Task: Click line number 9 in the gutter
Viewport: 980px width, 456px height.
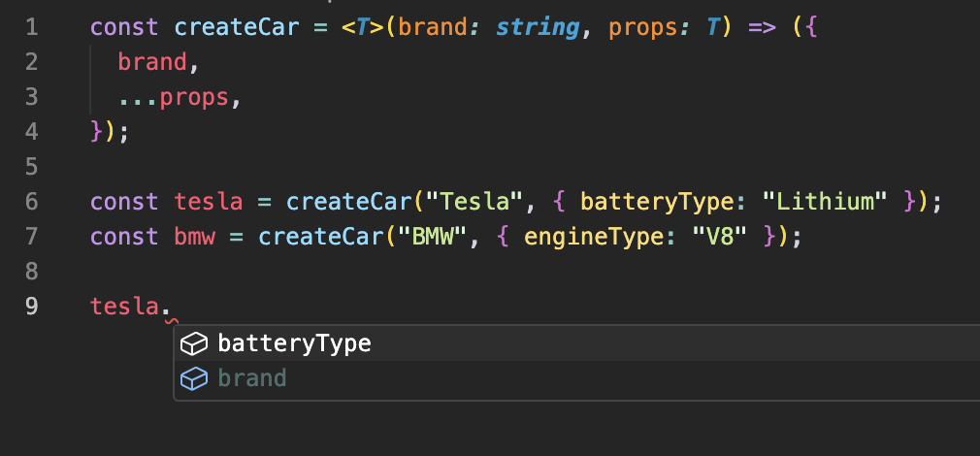Action: click(31, 306)
